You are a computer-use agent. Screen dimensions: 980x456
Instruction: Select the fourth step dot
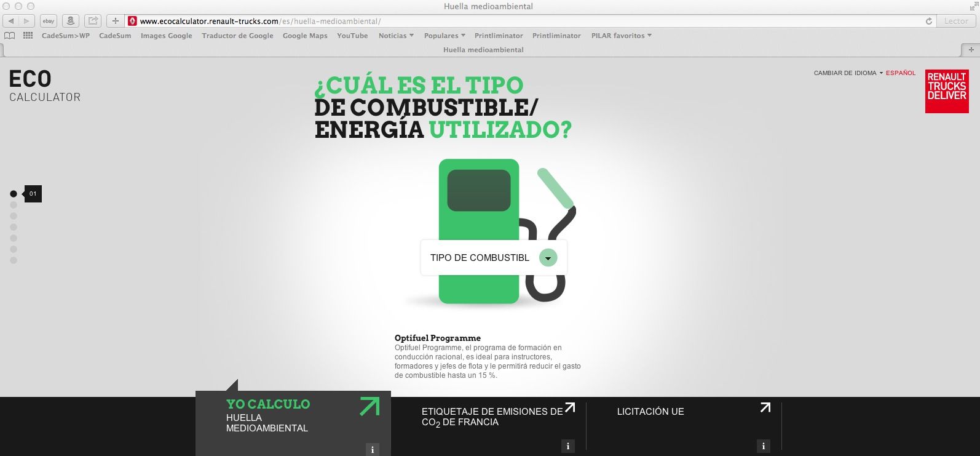coord(14,227)
